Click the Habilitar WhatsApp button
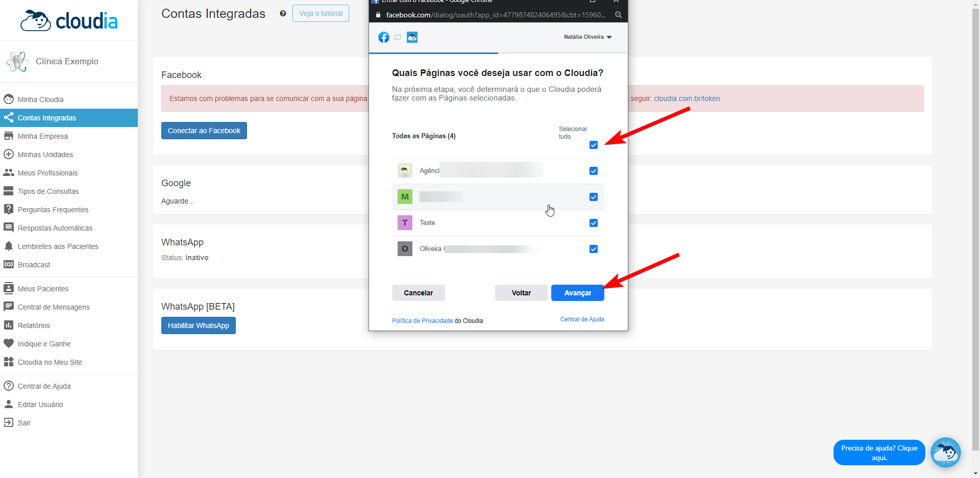This screenshot has width=980, height=478. point(199,325)
